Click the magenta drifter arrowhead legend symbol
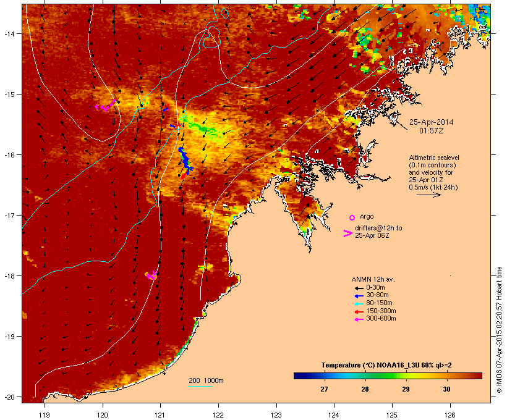 click(x=347, y=233)
